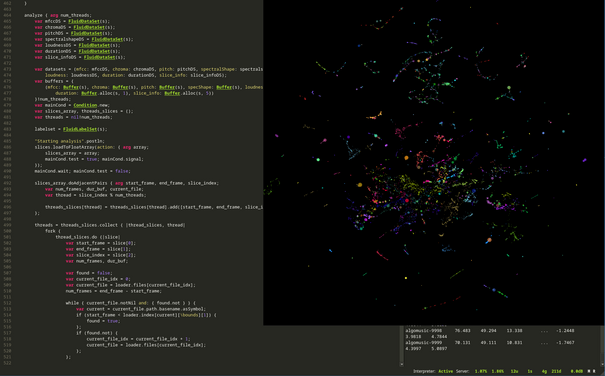Click the 12u UGen count

coord(514,371)
